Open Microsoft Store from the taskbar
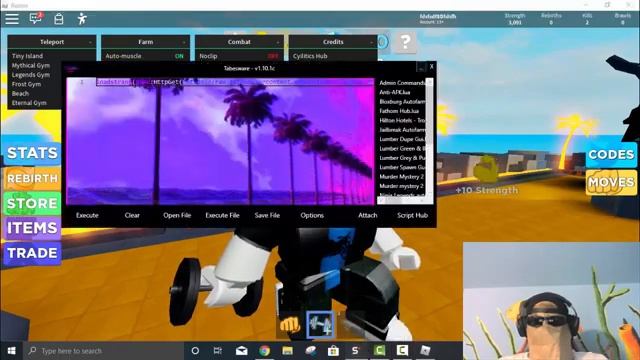The height and width of the screenshot is (360, 640). click(333, 351)
